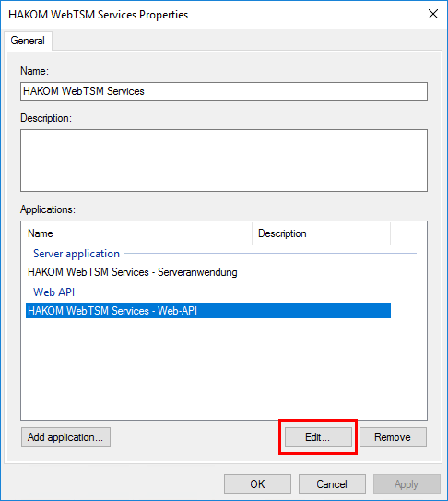Image resolution: width=448 pixels, height=501 pixels.
Task: Collapse the Server application group header
Action: pos(77,254)
